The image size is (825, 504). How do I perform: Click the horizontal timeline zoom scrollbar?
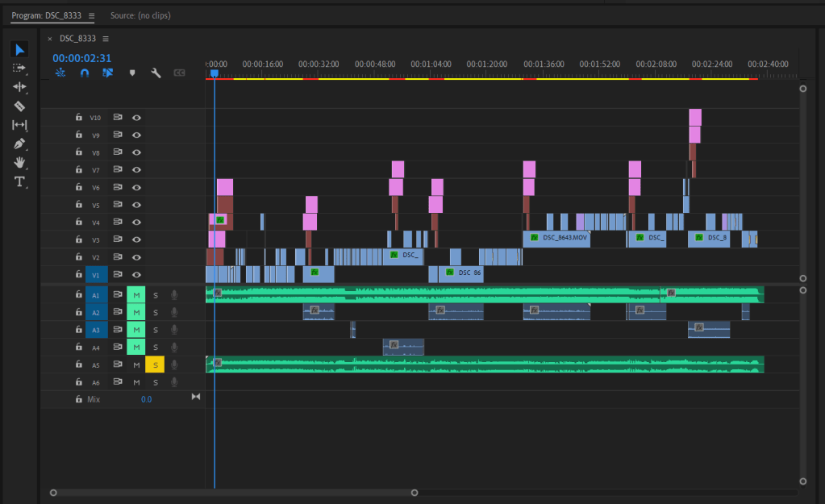point(234,492)
